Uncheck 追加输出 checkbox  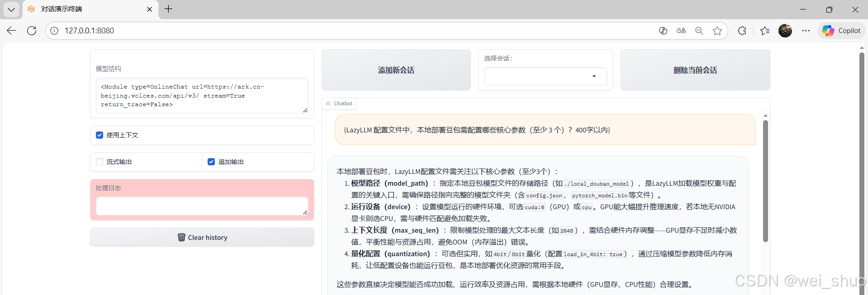211,162
